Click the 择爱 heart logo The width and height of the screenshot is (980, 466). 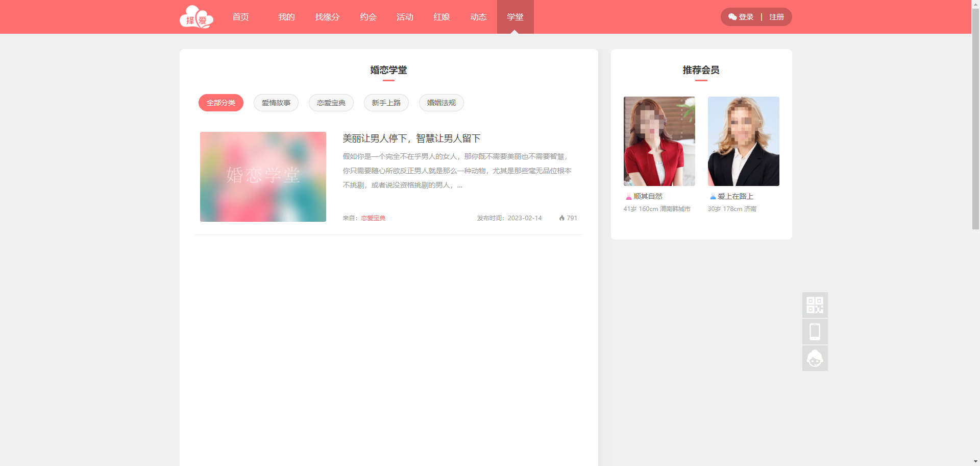coord(197,17)
